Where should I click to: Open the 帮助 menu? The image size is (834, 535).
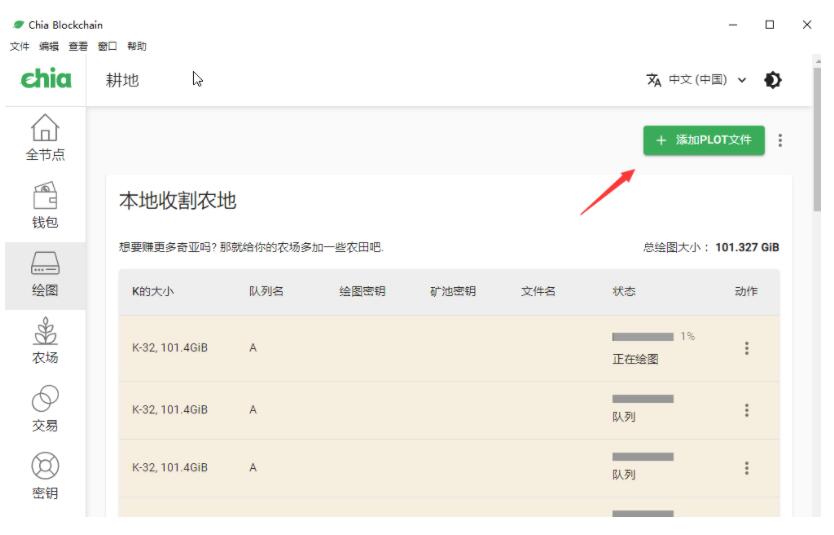(137, 46)
